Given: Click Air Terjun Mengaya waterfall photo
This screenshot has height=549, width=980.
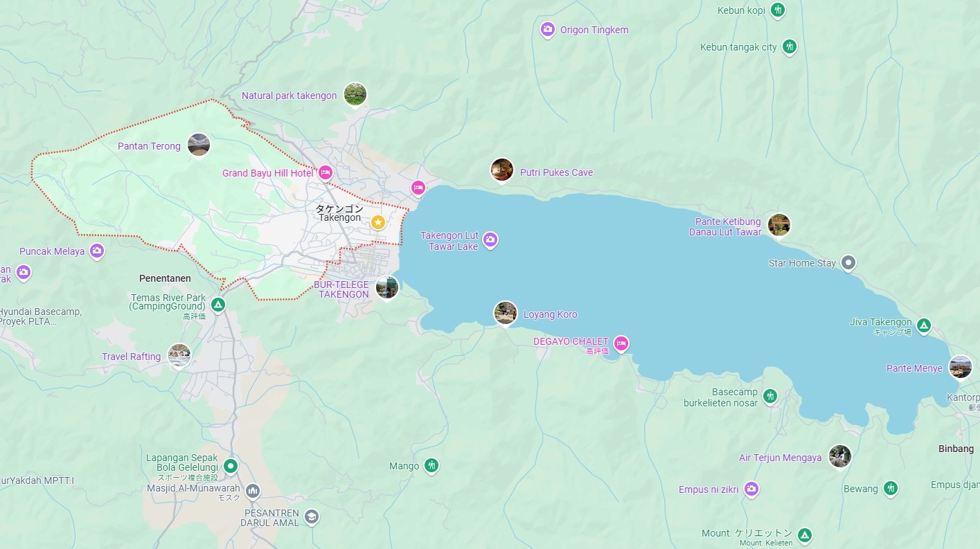Looking at the screenshot, I should [839, 456].
